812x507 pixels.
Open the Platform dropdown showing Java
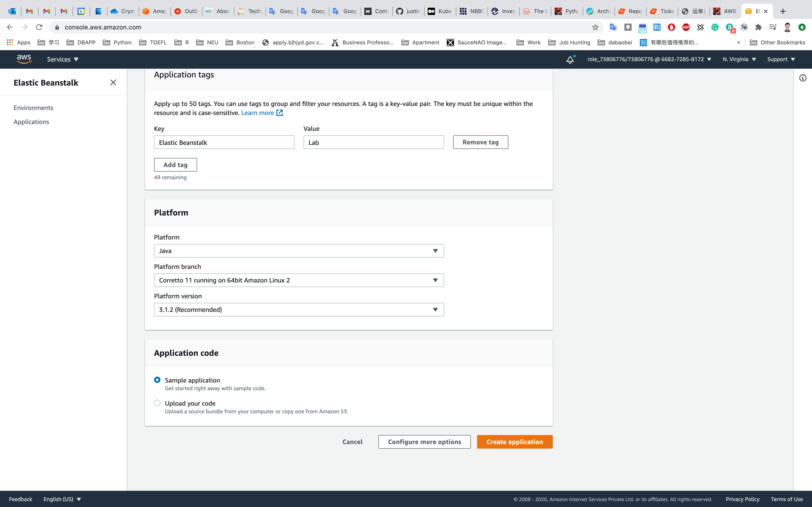pyautogui.click(x=298, y=251)
